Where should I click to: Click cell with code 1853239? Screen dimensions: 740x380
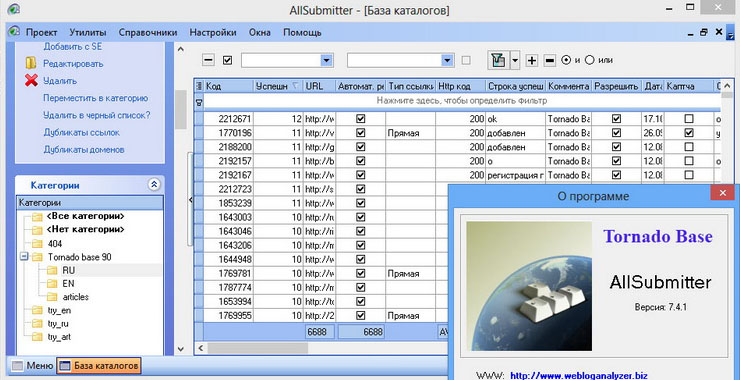pos(228,203)
